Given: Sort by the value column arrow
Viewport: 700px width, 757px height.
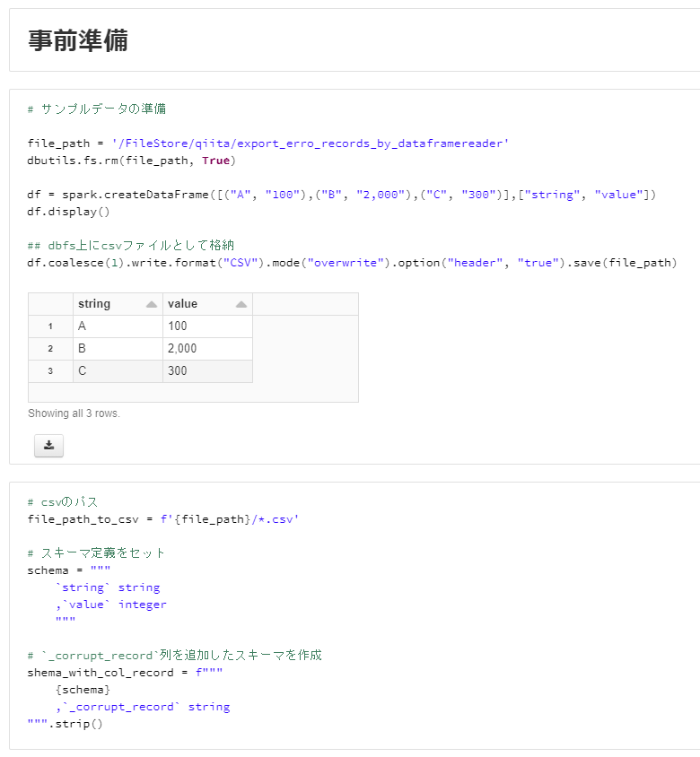Looking at the screenshot, I should [x=241, y=304].
